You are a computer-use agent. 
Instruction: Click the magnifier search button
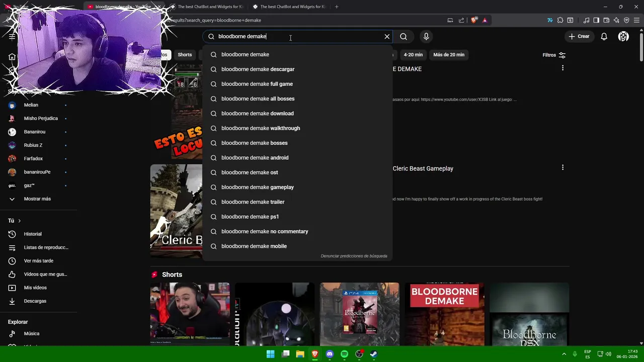(x=404, y=36)
